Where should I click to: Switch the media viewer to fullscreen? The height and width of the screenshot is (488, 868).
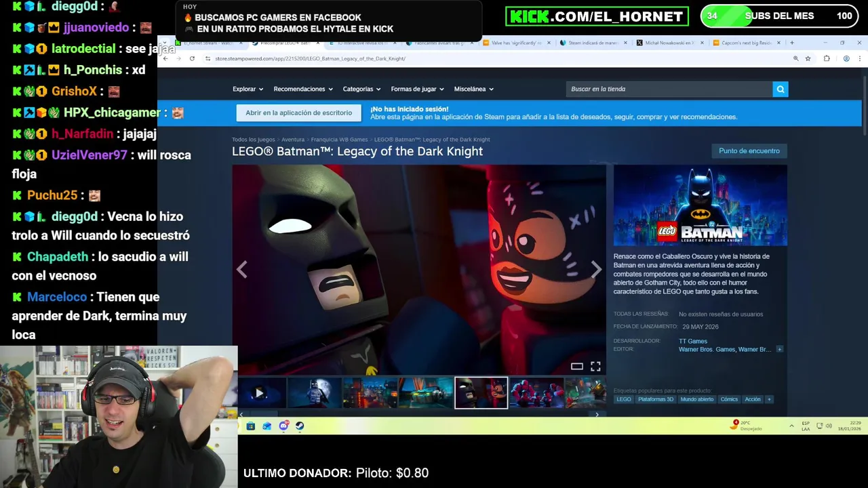(595, 366)
